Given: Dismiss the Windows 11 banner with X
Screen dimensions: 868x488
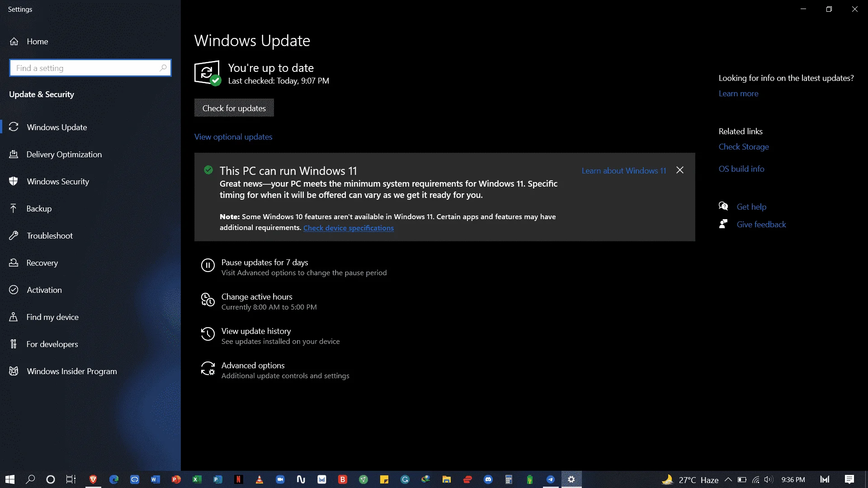Looking at the screenshot, I should pos(680,170).
